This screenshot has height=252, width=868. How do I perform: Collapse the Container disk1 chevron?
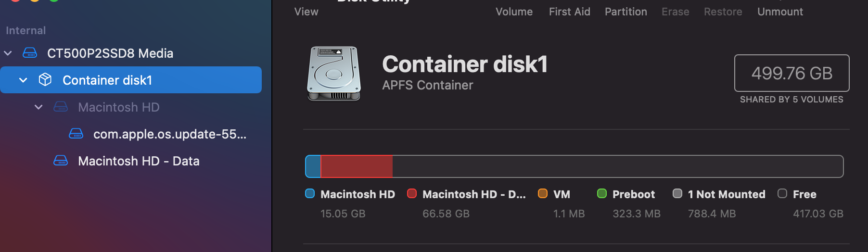coord(23,80)
